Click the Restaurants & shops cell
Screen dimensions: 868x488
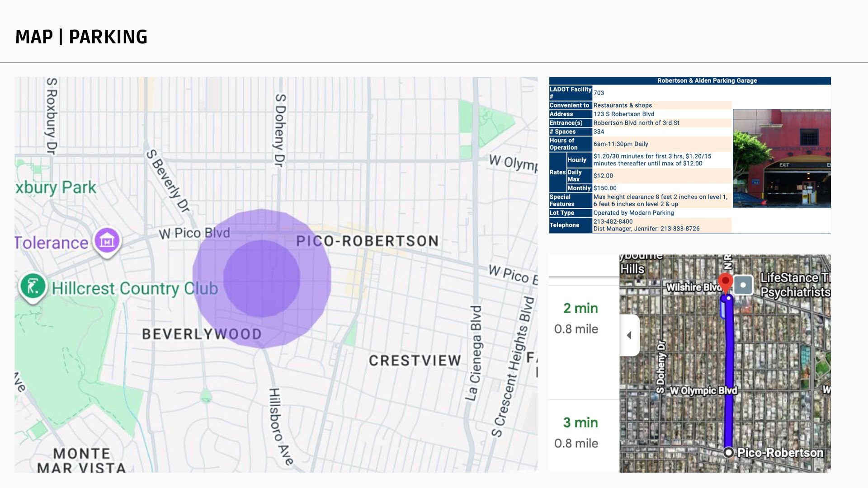(x=662, y=105)
